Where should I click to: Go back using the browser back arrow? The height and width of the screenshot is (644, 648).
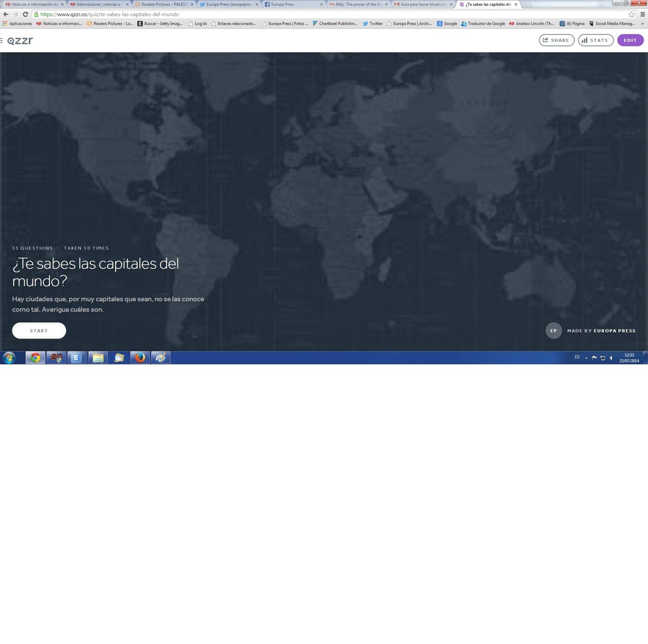click(6, 15)
